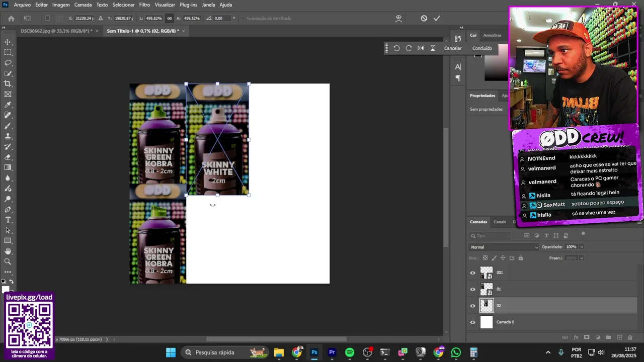Click the horizontal canvas scrollbar thumb
Image resolution: width=644 pixels, height=362 pixels.
(276, 339)
